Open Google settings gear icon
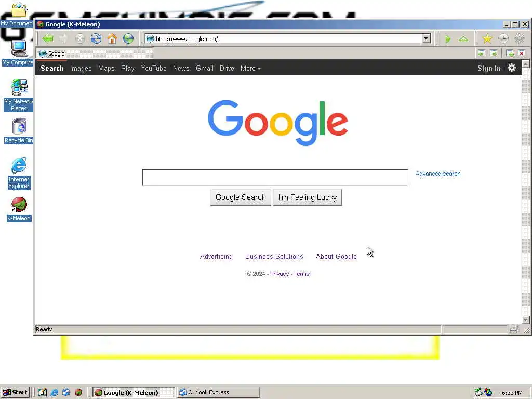This screenshot has height=399, width=532. coord(512,68)
